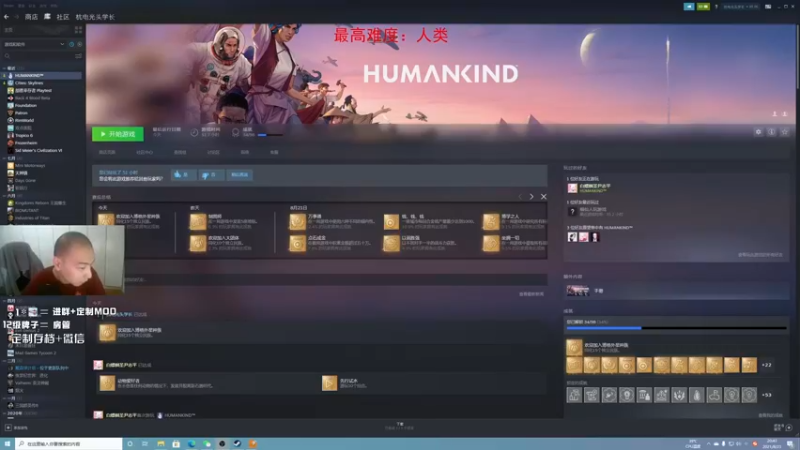Open the DLC thumbnail under additional content
Screen dimensions: 800x450
pos(578,291)
